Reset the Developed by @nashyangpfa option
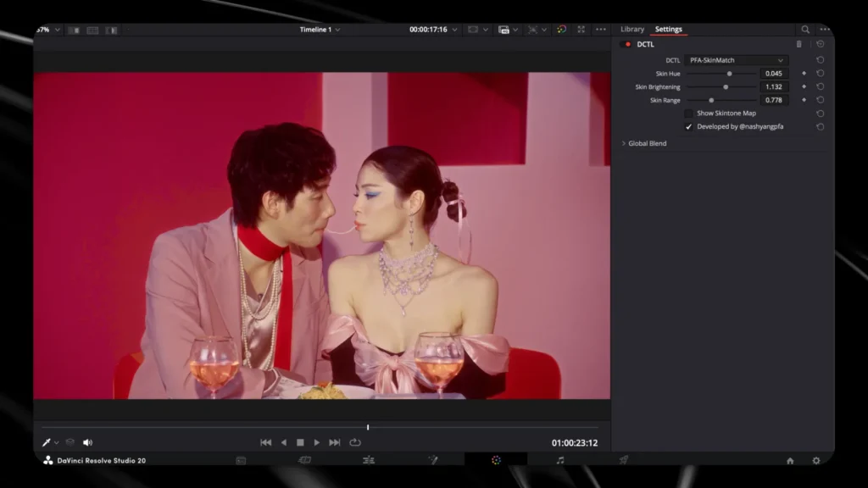This screenshot has width=868, height=488. [821, 127]
